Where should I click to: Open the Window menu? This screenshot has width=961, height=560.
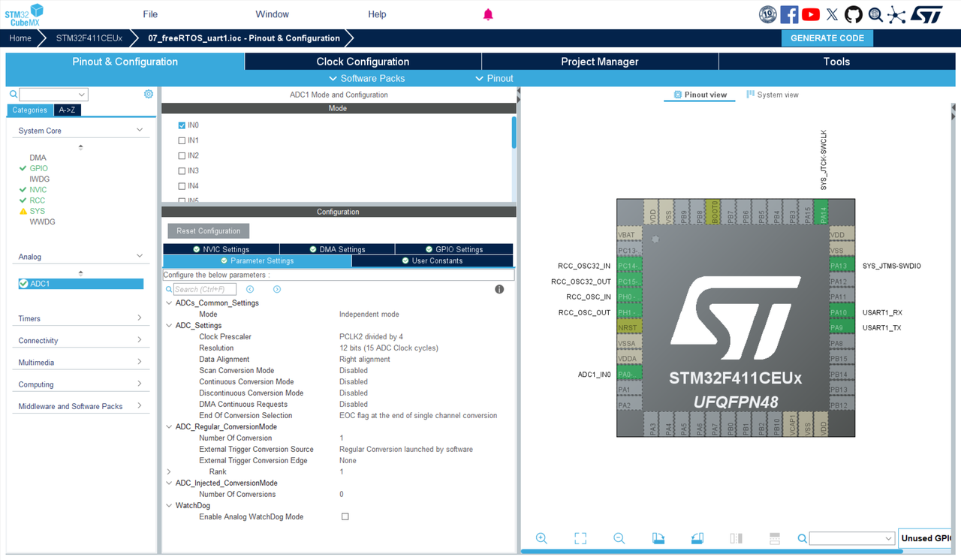click(x=272, y=14)
